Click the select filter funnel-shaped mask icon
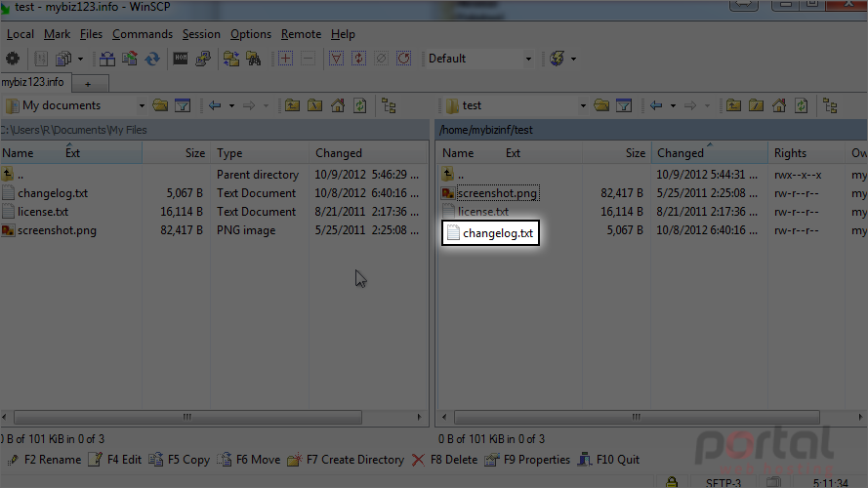The height and width of the screenshot is (488, 868). click(x=336, y=59)
